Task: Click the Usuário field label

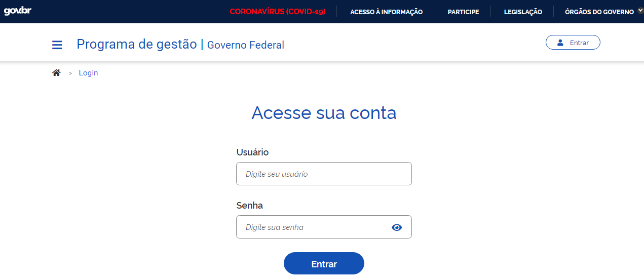Action: (252, 152)
